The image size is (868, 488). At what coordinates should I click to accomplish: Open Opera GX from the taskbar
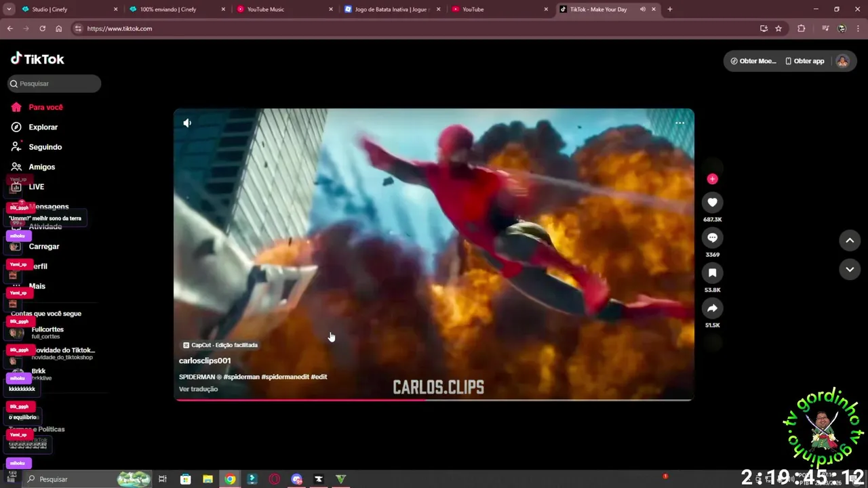pyautogui.click(x=274, y=479)
